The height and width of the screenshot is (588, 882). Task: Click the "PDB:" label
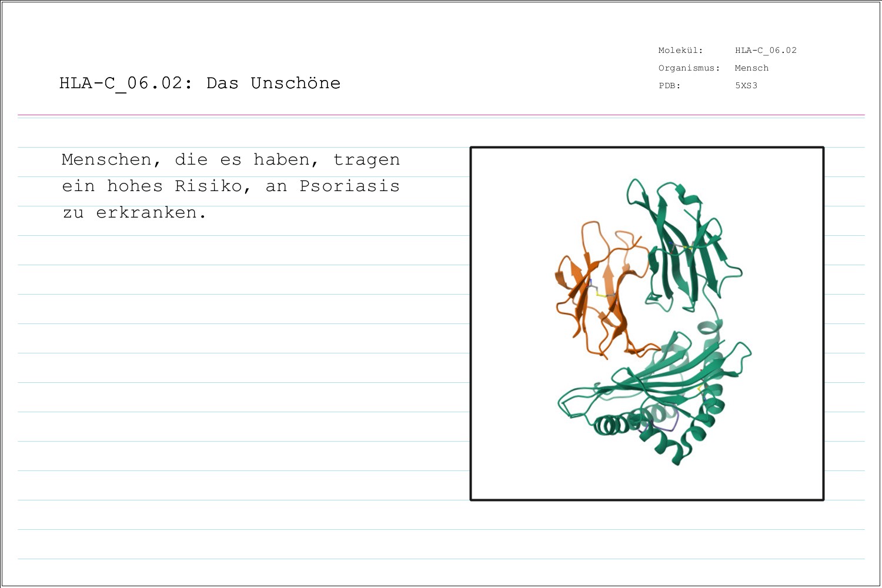coord(669,86)
